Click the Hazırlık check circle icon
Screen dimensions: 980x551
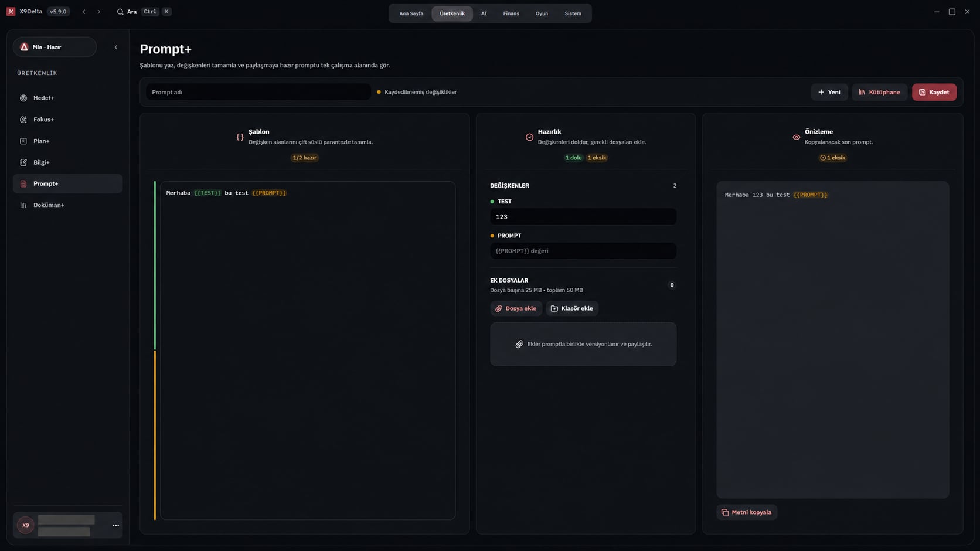tap(529, 137)
